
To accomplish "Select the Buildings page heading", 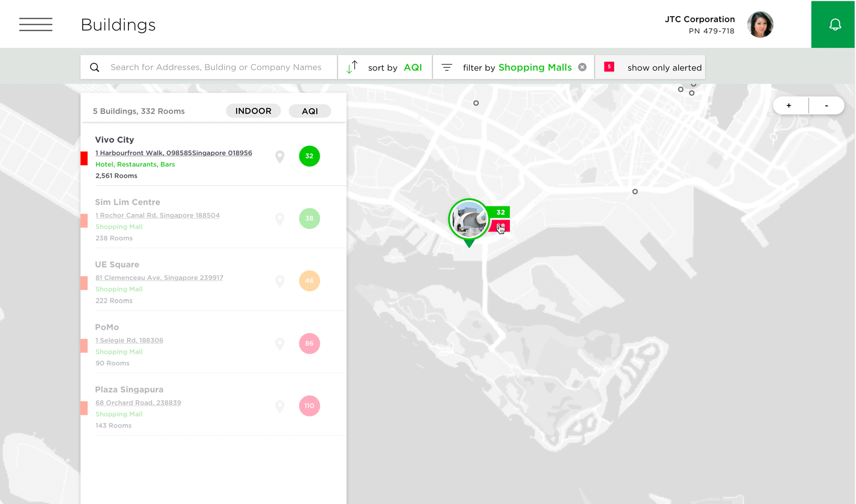I will 118,24.
